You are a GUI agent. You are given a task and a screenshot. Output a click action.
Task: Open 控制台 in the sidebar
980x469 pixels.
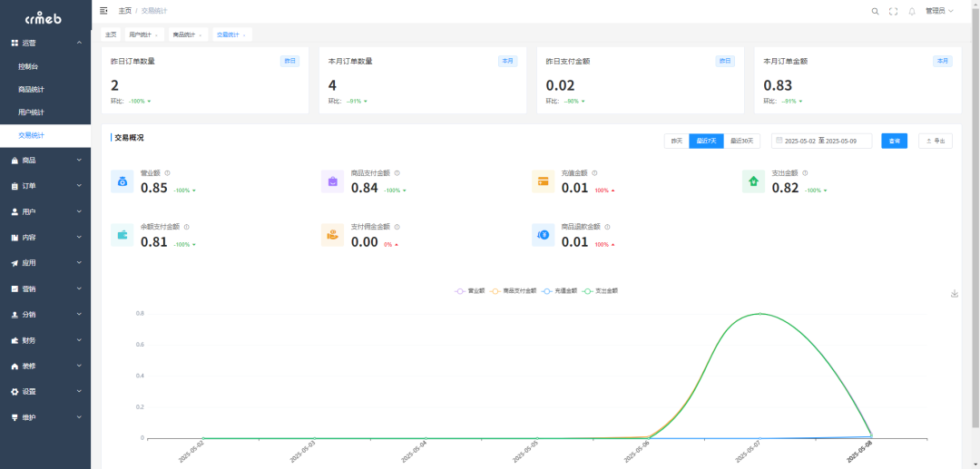(x=29, y=66)
